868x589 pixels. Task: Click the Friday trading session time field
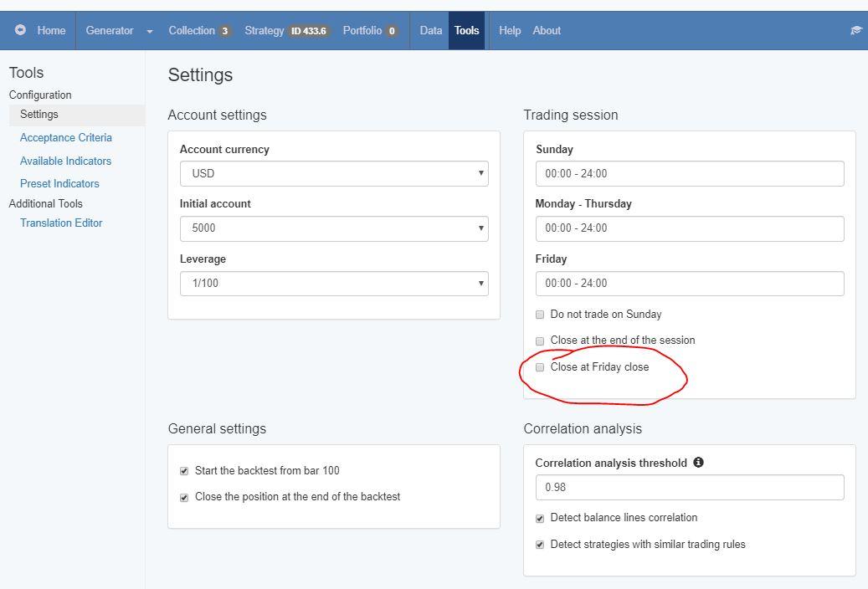[x=690, y=284]
